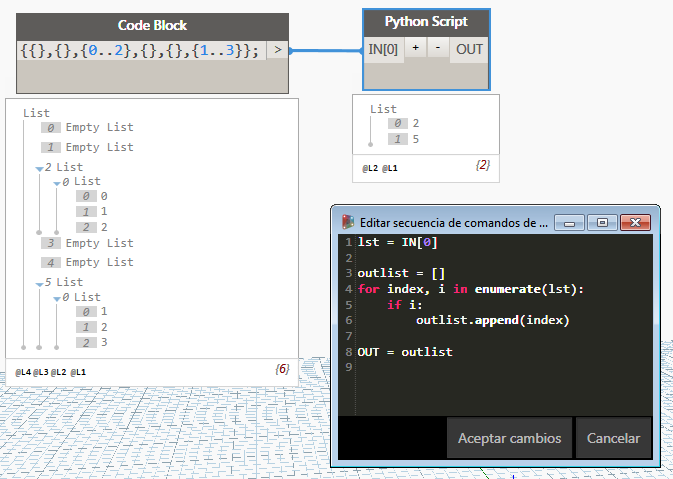The height and width of the screenshot is (479, 673).
Task: Select index 4 'Empty List' row
Action: tap(87, 262)
